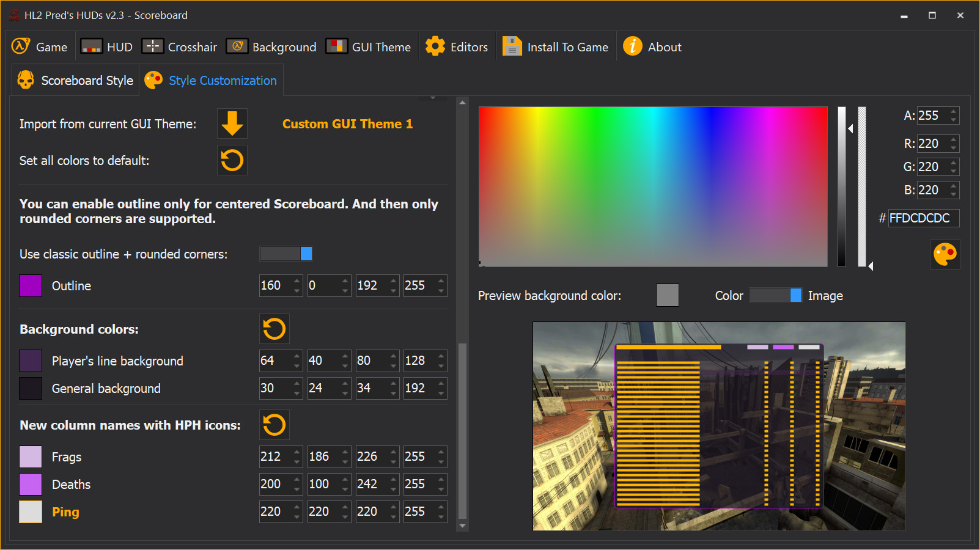Click the Install To Game floppy disk icon
Screen dimensions: 980x550
[x=511, y=46]
